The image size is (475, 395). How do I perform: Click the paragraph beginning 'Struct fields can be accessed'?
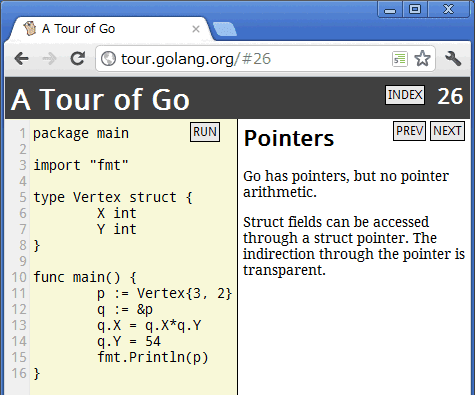pyautogui.click(x=354, y=246)
